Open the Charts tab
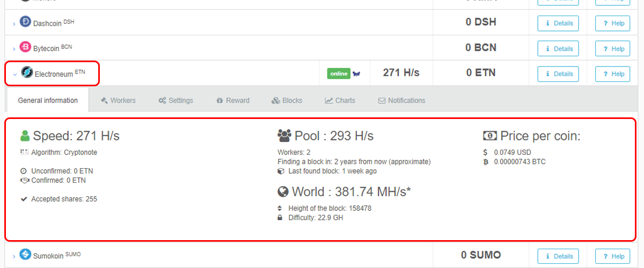644x268 pixels. 340,100
